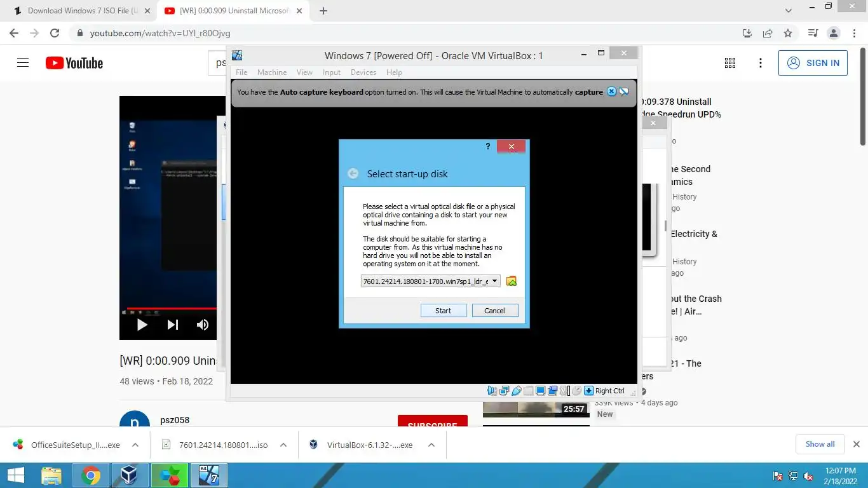Image resolution: width=868 pixels, height=488 pixels.
Task: Click the Chrome back arrow
Action: [x=14, y=33]
